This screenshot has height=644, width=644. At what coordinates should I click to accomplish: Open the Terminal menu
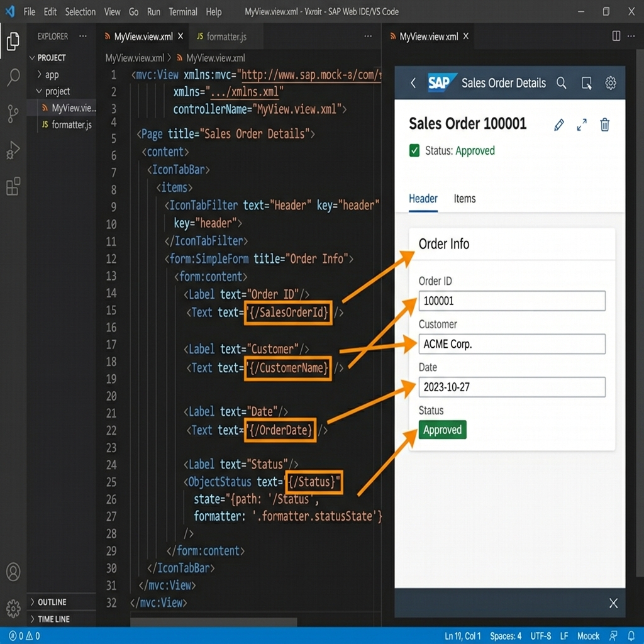(183, 11)
